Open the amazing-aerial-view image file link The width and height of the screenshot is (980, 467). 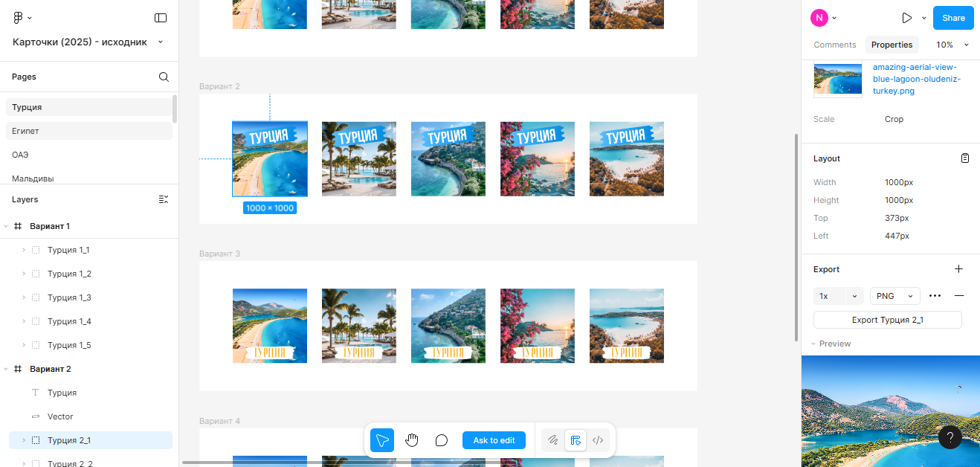(x=917, y=79)
